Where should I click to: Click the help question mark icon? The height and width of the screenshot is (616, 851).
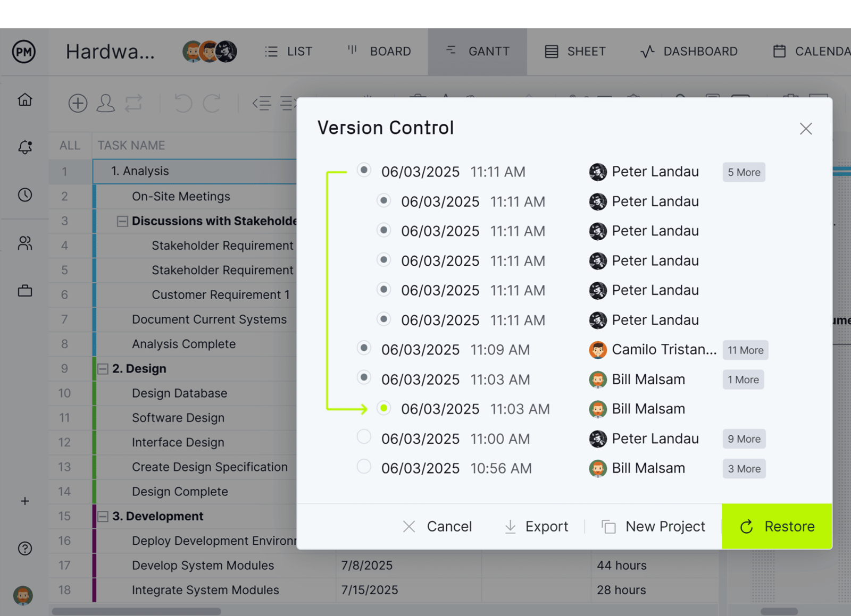tap(24, 549)
